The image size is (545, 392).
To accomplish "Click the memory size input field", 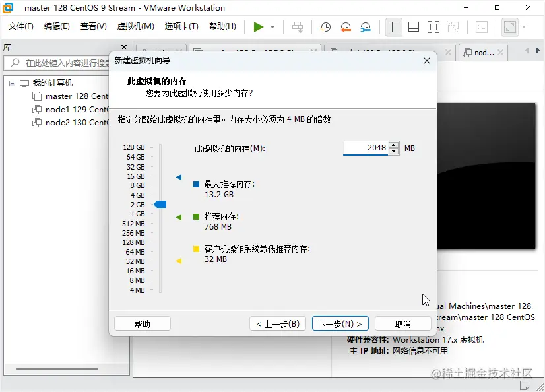I will (366, 148).
